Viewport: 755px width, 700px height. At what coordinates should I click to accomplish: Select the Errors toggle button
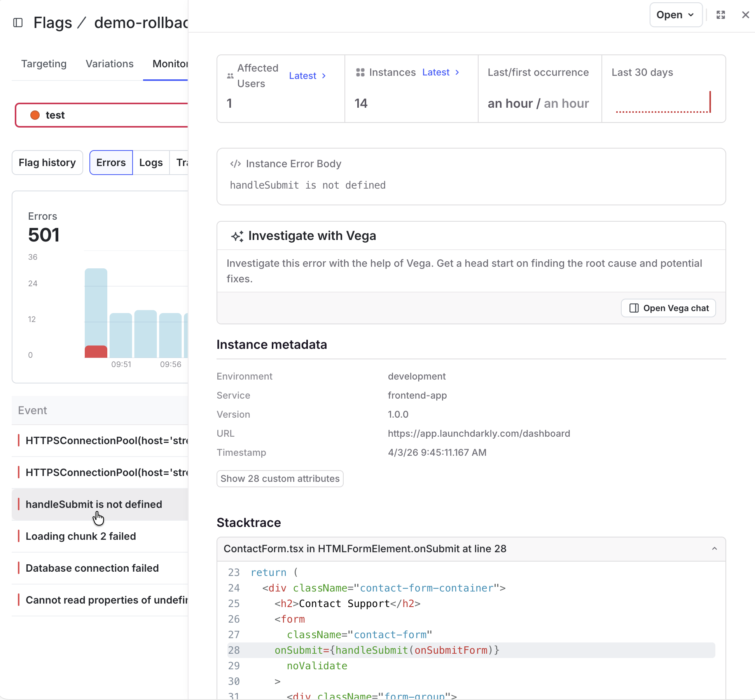(111, 163)
